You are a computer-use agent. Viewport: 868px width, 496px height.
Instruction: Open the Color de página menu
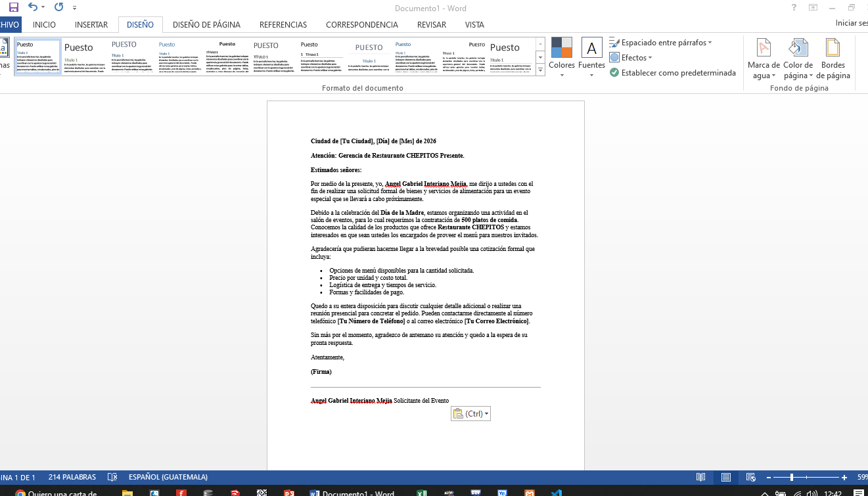point(798,58)
